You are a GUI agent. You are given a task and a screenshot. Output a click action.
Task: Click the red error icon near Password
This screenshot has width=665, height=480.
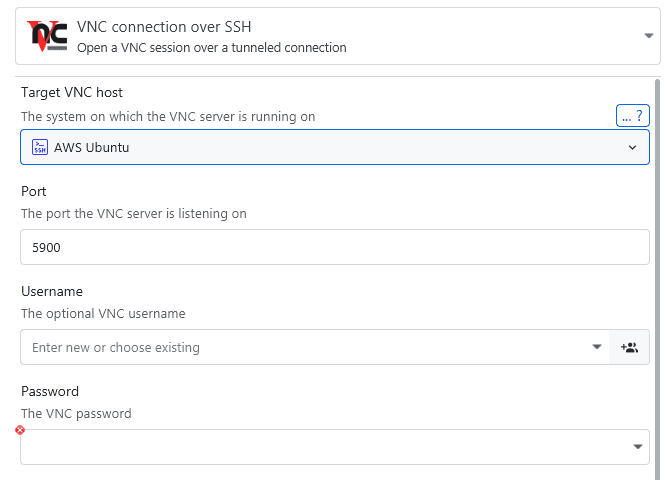click(20, 430)
